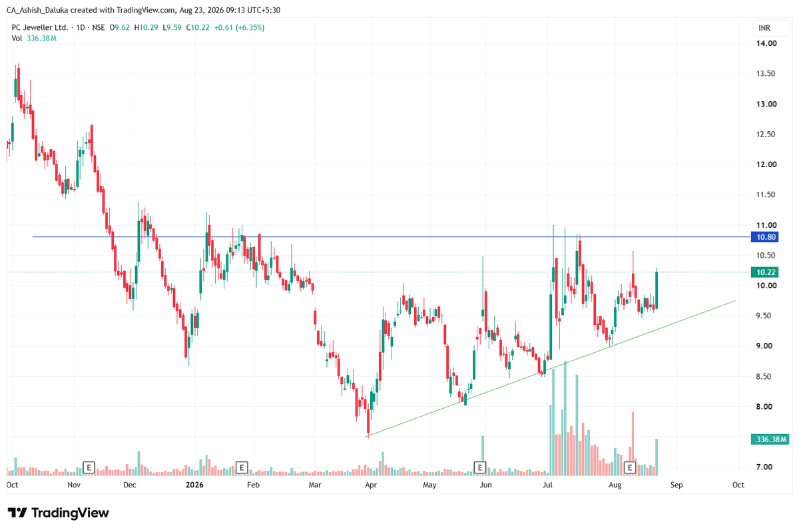Click the Sep time axis label
799x532 pixels.
[676, 485]
